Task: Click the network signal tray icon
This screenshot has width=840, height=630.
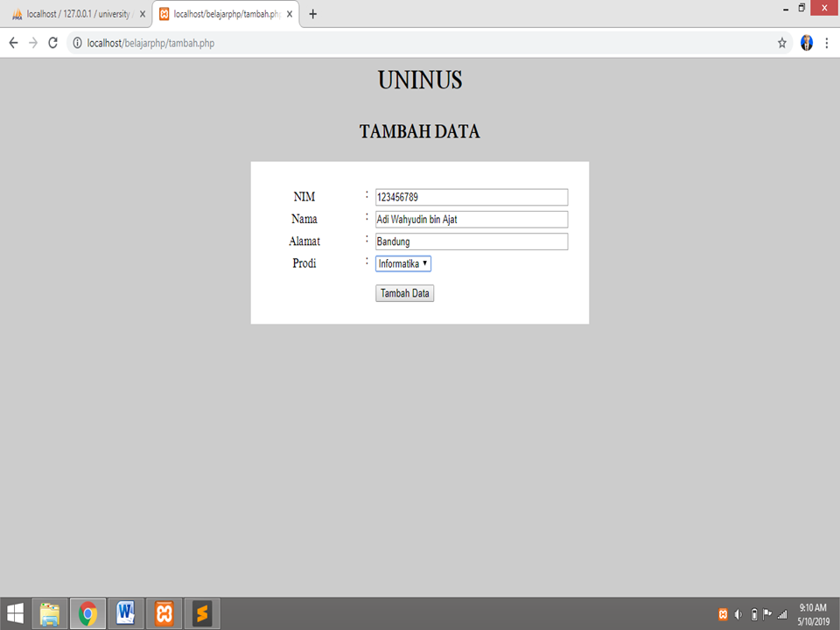Action: [782, 614]
